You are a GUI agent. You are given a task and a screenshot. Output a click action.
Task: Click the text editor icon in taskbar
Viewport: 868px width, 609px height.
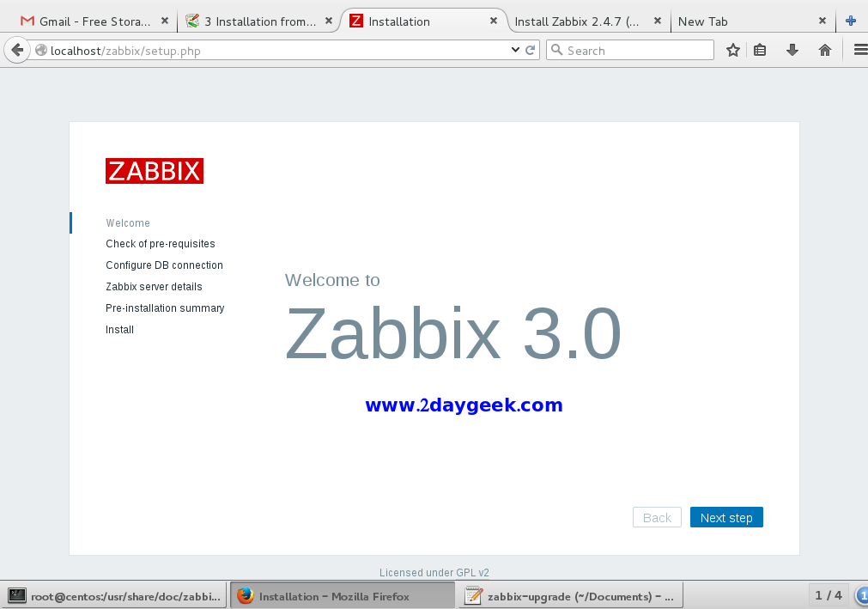click(x=473, y=596)
